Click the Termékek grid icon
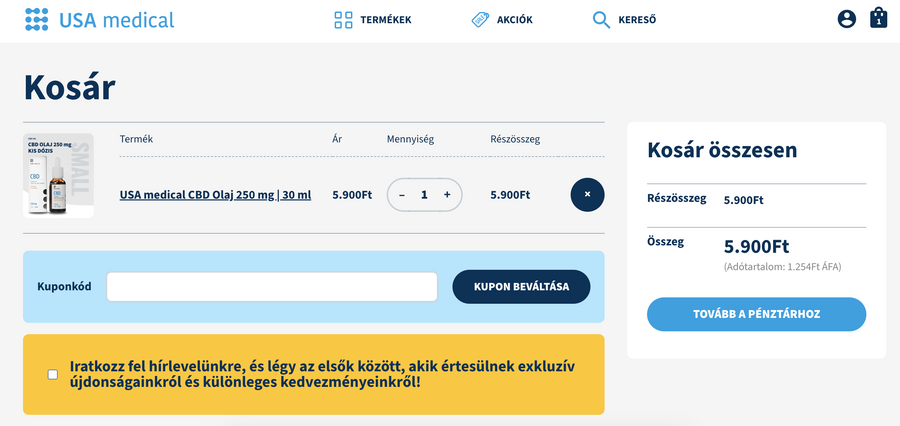Image resolution: width=900 pixels, height=426 pixels. point(343,20)
